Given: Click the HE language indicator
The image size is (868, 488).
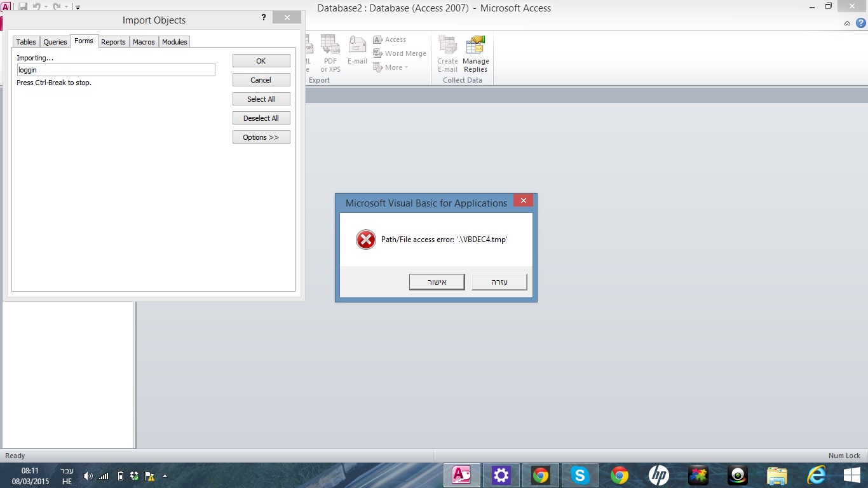Looking at the screenshot, I should (x=67, y=482).
